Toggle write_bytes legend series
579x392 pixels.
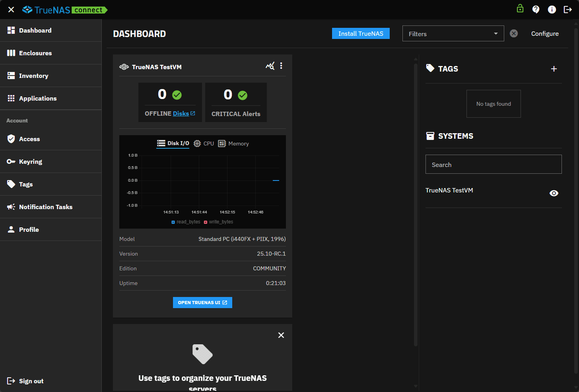[x=218, y=222]
